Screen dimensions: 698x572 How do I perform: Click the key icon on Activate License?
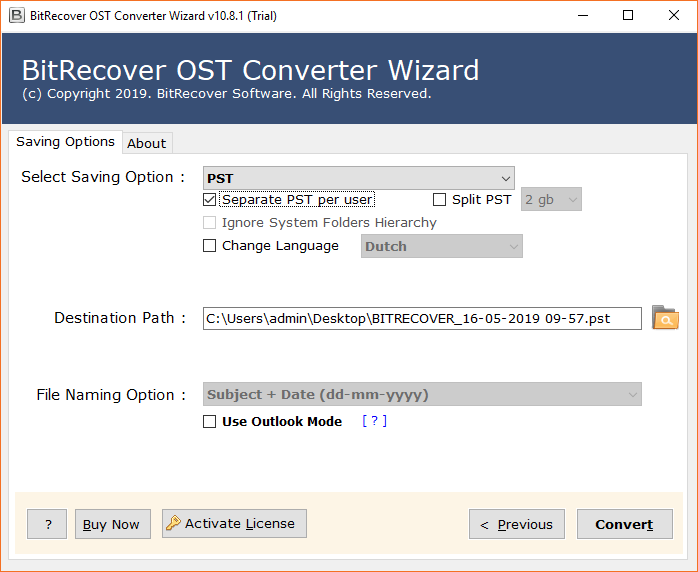click(x=174, y=523)
